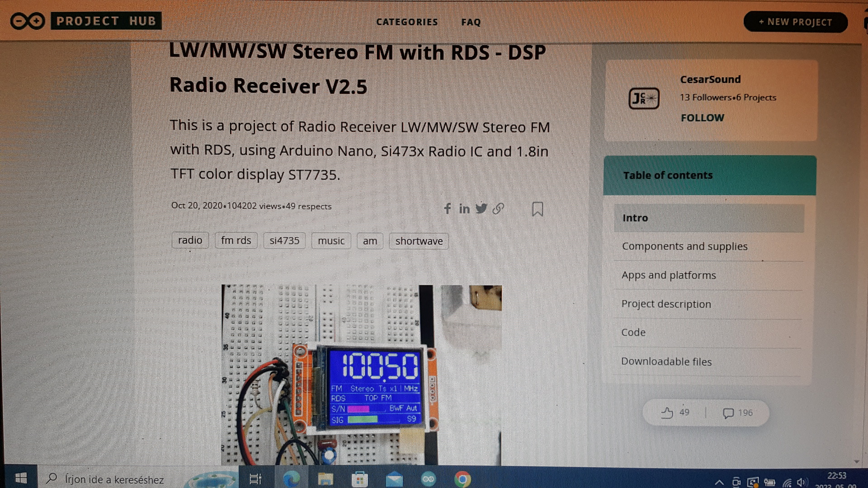
Task: Open the volume speaker icon
Action: pyautogui.click(x=802, y=482)
